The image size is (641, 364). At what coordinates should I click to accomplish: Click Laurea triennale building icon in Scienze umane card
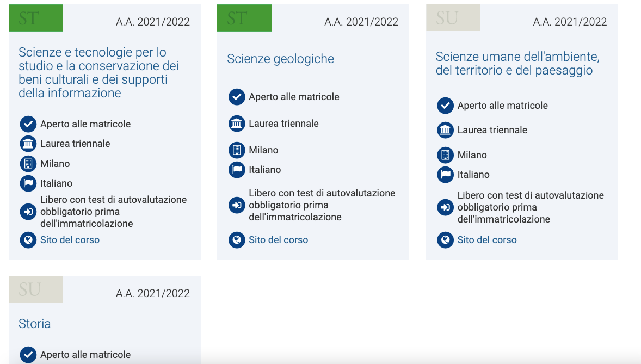(x=445, y=130)
